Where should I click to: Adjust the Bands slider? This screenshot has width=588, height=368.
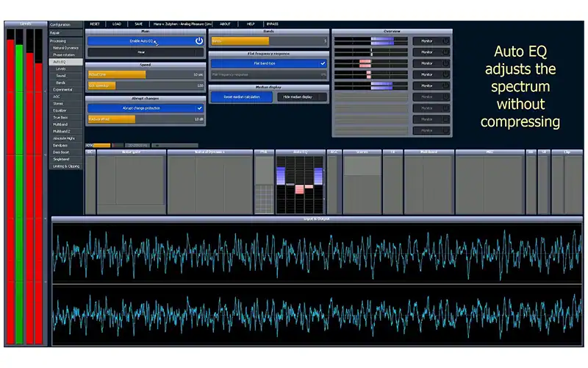pyautogui.click(x=268, y=41)
